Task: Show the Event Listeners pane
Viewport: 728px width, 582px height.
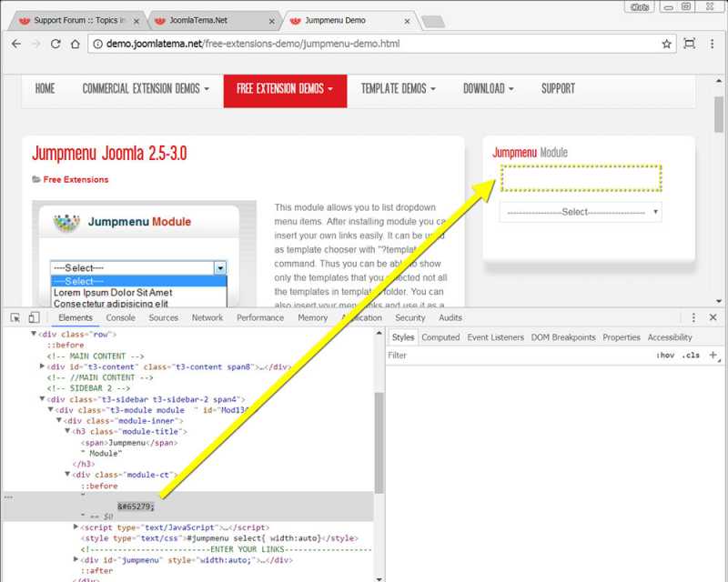Action: coord(495,337)
